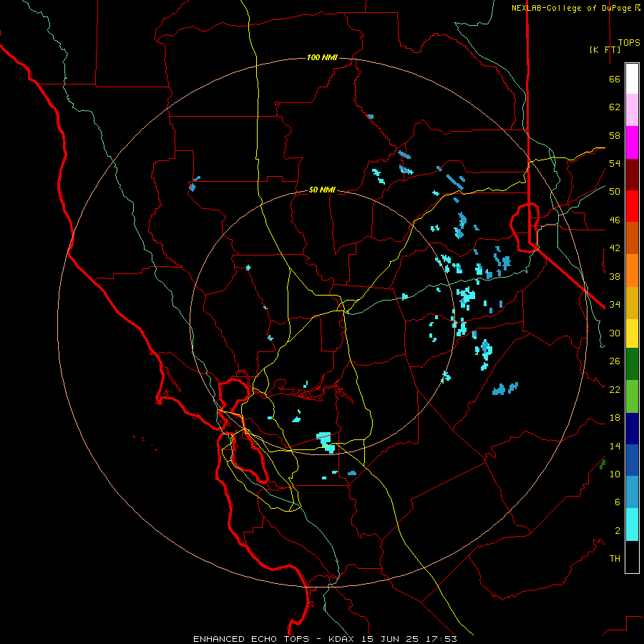This screenshot has width=644, height=644.
Task: Select the lighter orange legend swatch
Action: pyautogui.click(x=632, y=270)
